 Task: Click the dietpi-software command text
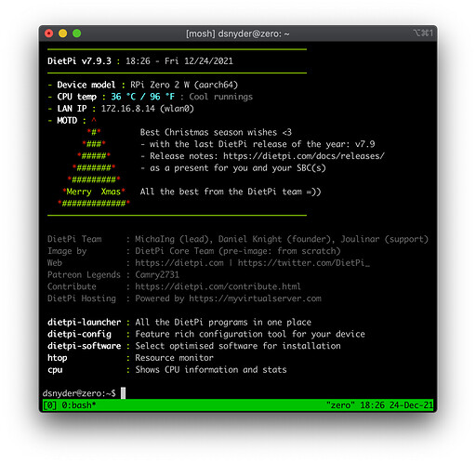[x=84, y=346]
